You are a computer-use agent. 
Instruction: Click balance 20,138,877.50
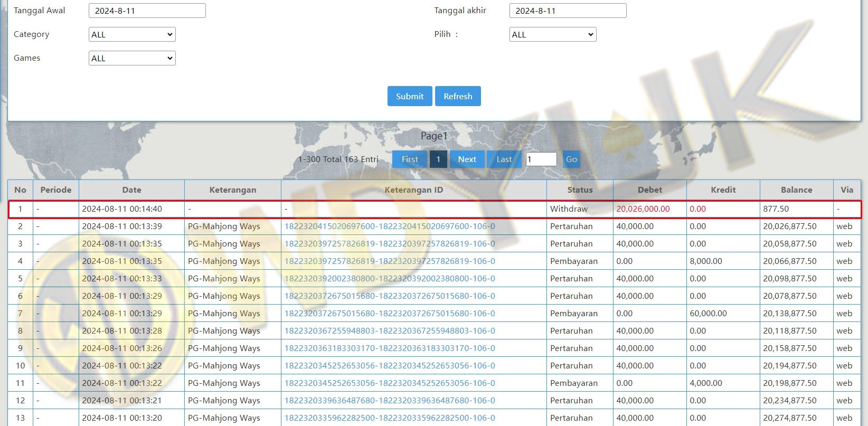click(789, 313)
